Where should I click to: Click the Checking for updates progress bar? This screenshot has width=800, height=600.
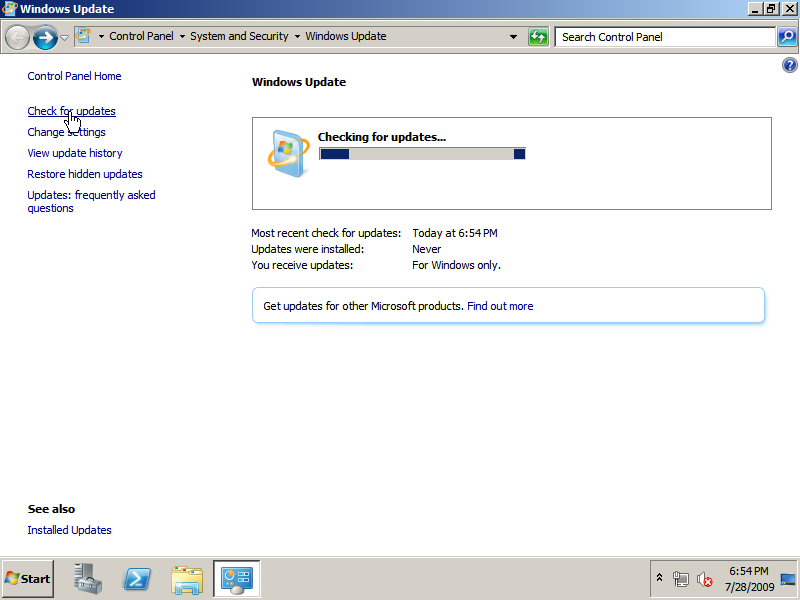click(x=422, y=154)
